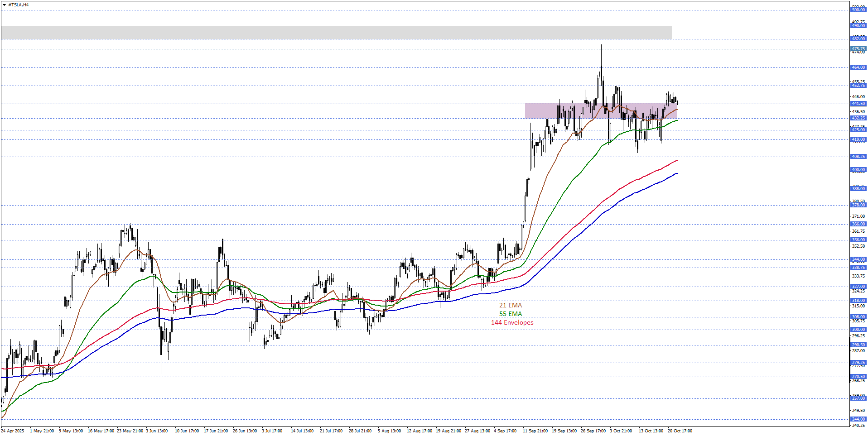Select the 55 EMA text label

click(x=510, y=314)
